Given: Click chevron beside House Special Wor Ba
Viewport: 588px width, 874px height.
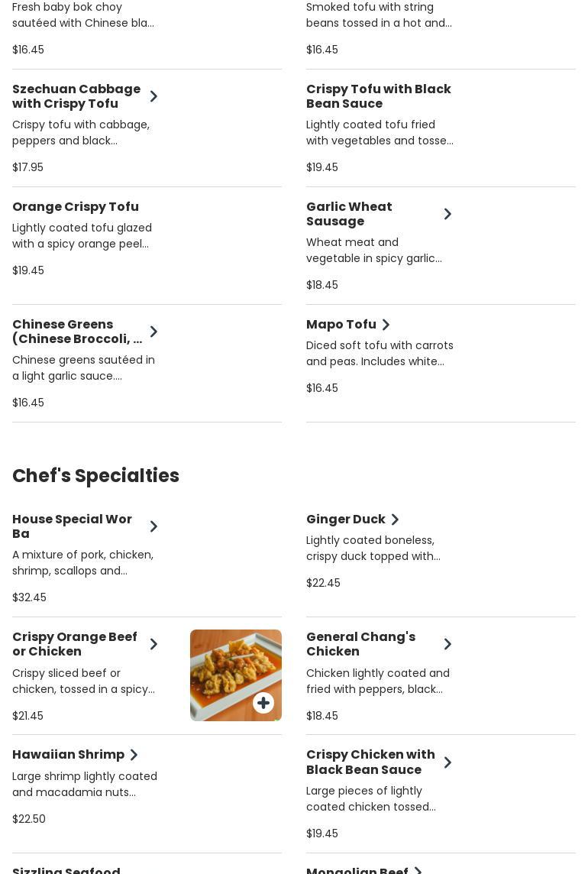Looking at the screenshot, I should [x=153, y=526].
